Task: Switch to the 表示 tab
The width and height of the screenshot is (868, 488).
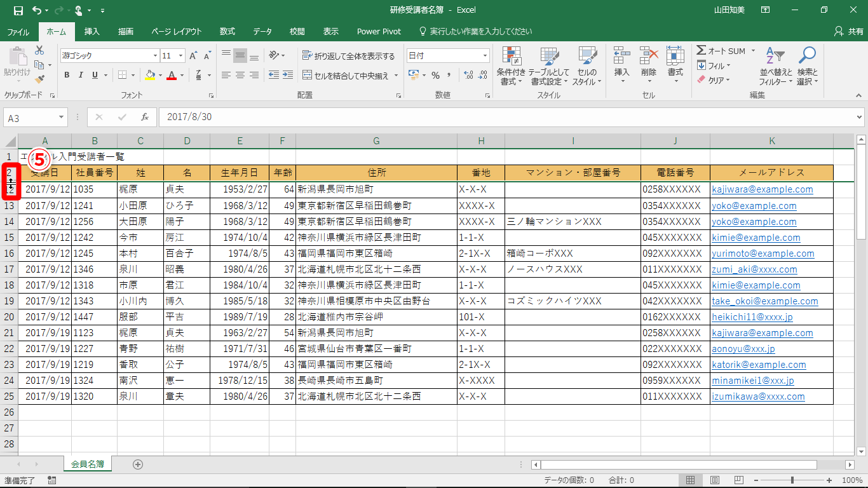Action: point(330,31)
